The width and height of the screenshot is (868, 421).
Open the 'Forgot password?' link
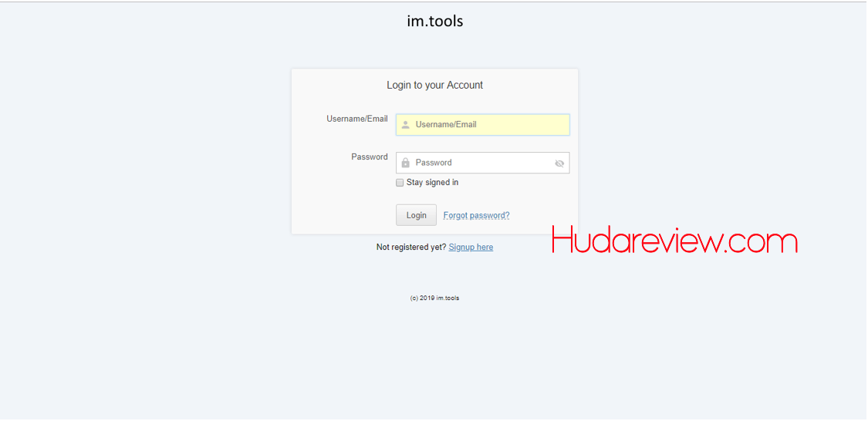pos(476,216)
